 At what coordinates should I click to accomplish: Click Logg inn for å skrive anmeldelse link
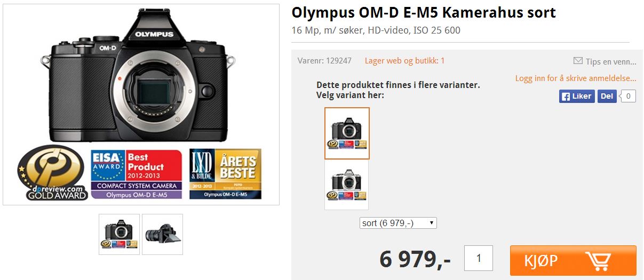point(576,78)
